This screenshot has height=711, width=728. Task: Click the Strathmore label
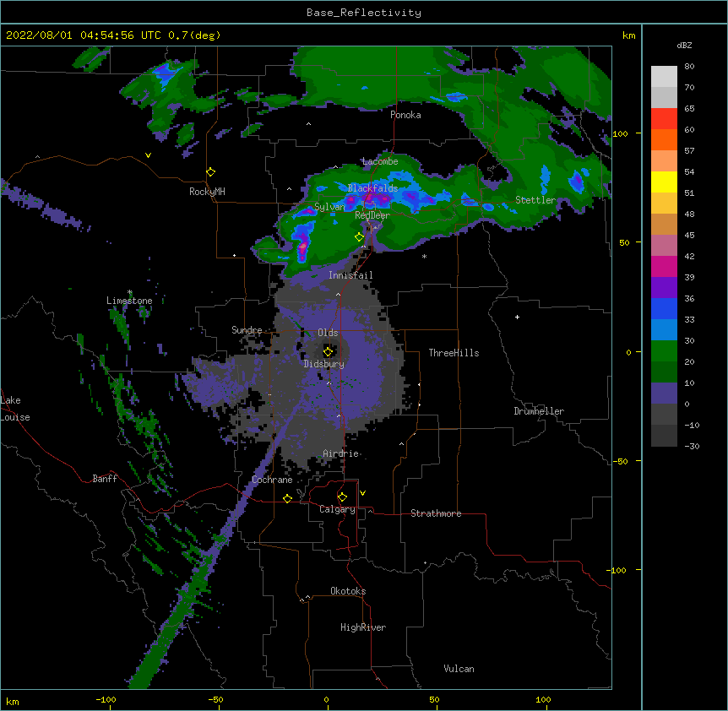coord(436,513)
